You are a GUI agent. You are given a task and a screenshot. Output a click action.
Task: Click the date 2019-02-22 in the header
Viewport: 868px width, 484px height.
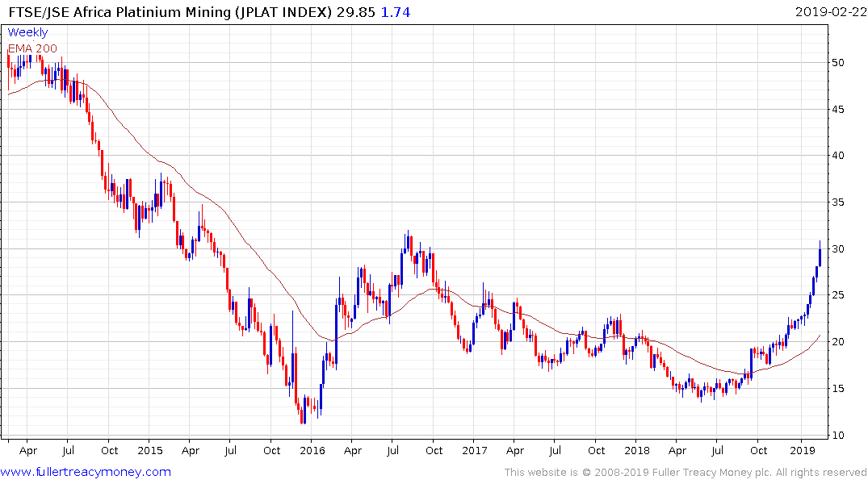tap(829, 12)
